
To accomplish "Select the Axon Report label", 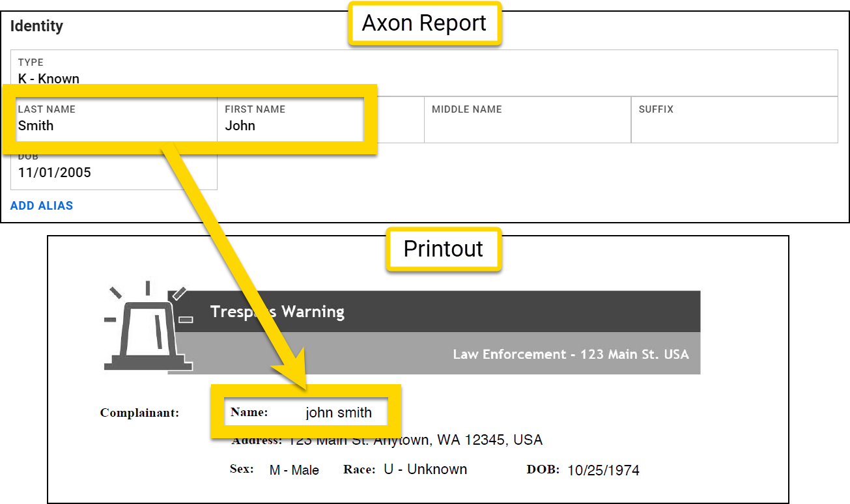I will point(424,23).
